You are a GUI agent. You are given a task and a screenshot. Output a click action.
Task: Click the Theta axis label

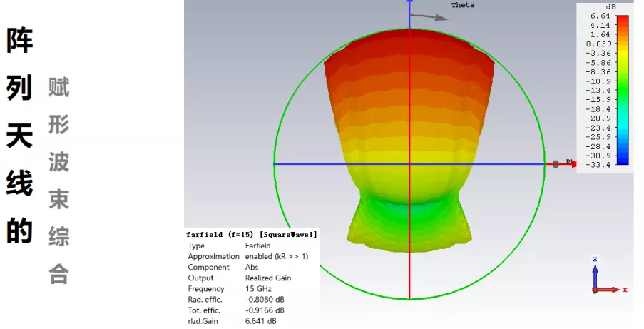coord(463,5)
